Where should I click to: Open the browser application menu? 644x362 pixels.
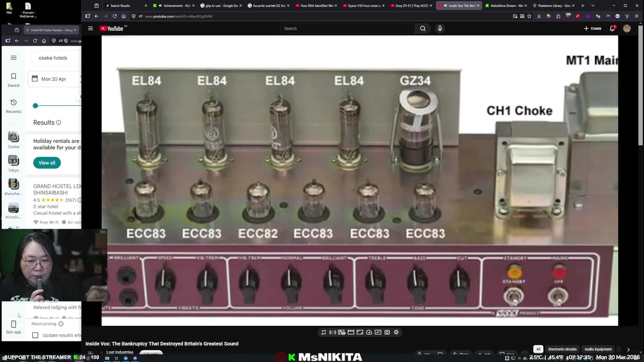(636, 16)
